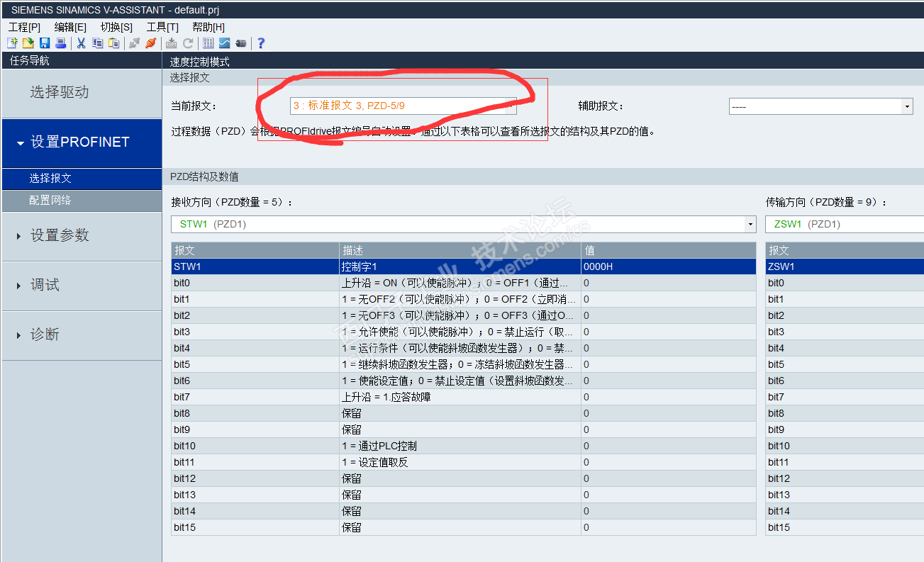The image size is (924, 562).
Task: Expand the 调试 section
Action: click(x=82, y=286)
